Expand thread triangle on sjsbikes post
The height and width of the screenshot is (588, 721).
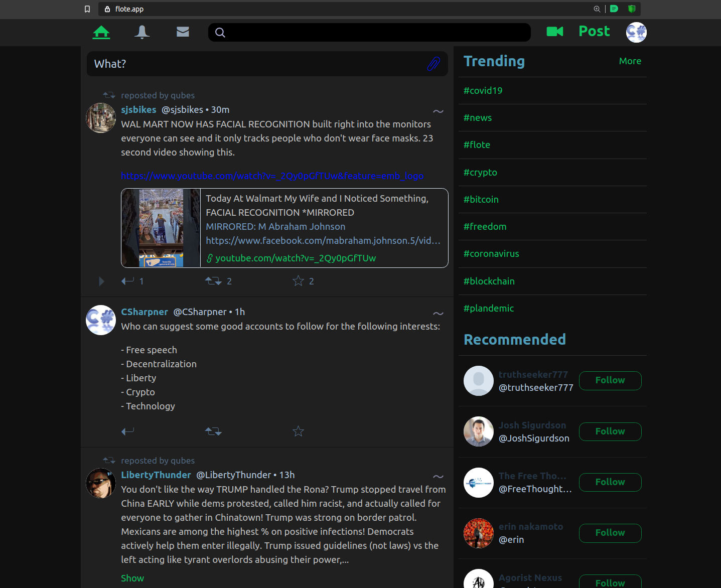click(x=101, y=281)
